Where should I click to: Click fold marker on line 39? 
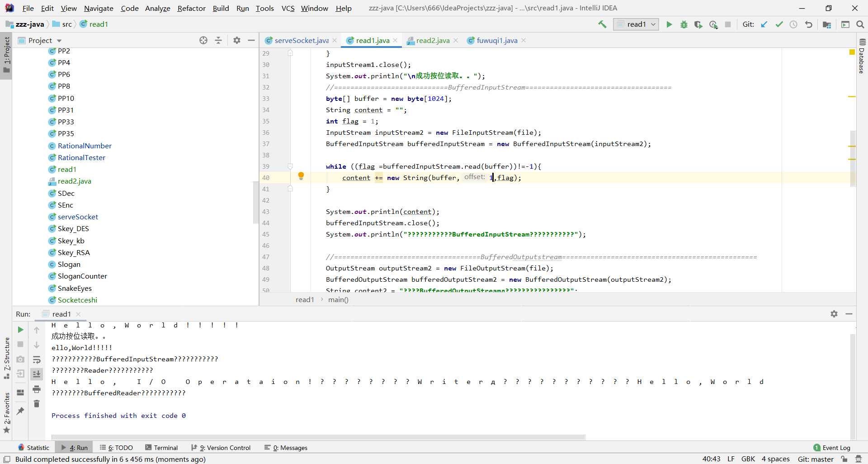pyautogui.click(x=290, y=166)
